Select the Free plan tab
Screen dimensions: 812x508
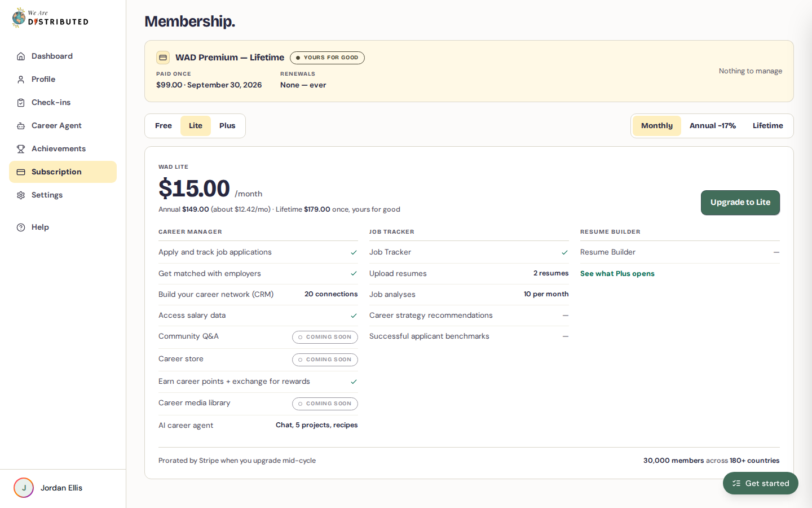(164, 126)
